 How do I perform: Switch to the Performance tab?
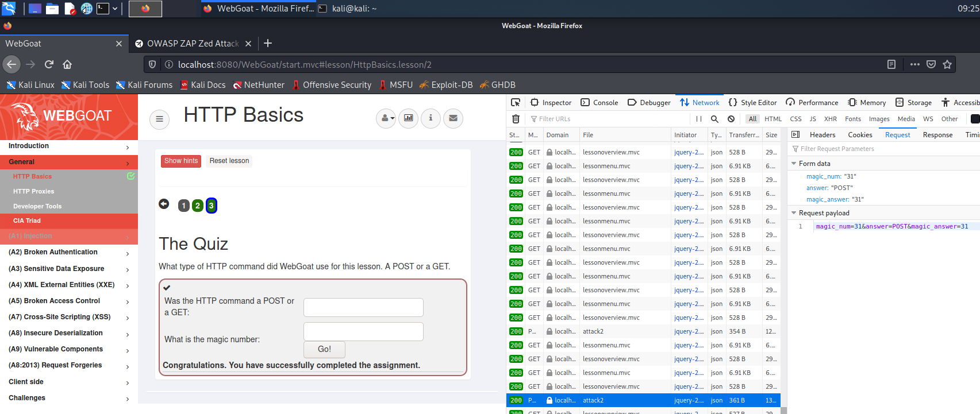click(812, 102)
